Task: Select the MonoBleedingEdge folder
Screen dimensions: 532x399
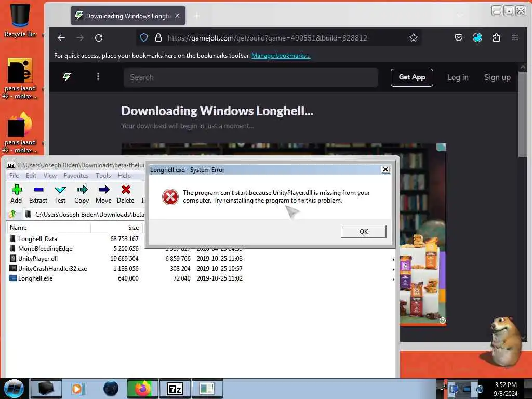Action: (x=45, y=249)
